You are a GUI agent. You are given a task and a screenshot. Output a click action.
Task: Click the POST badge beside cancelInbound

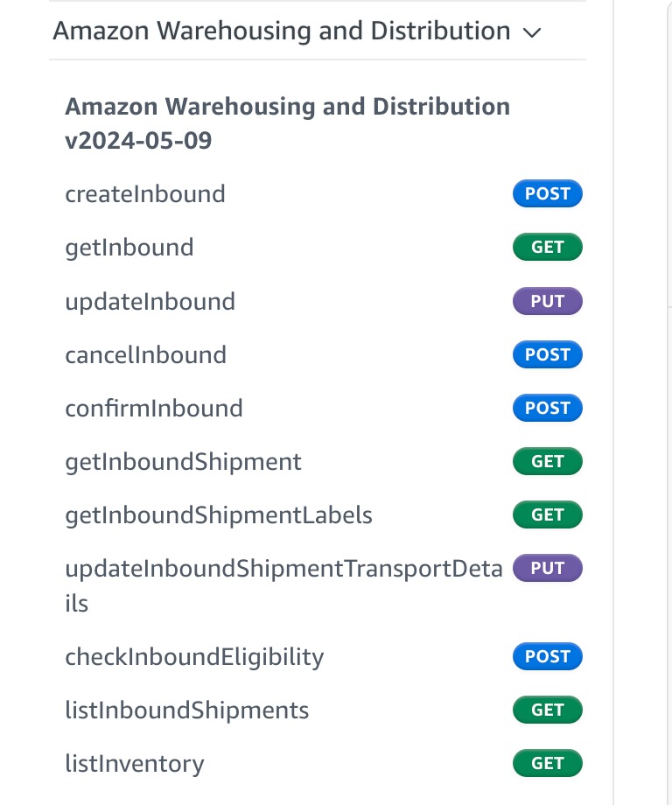tap(547, 355)
